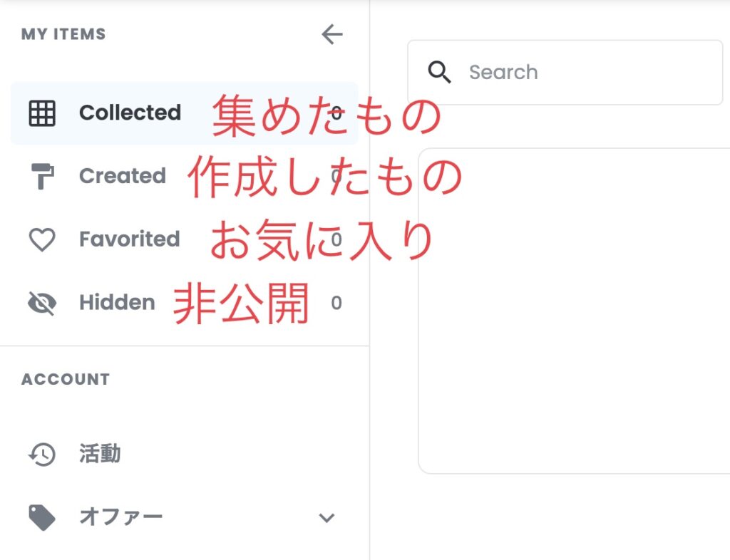The image size is (730, 560).
Task: Open the Favorited items list
Action: (185, 239)
